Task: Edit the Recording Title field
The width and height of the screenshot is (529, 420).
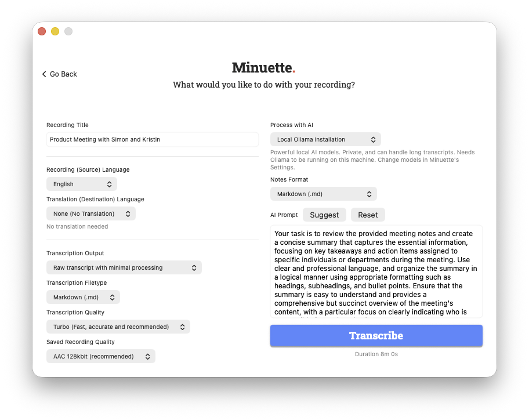Action: pos(153,139)
